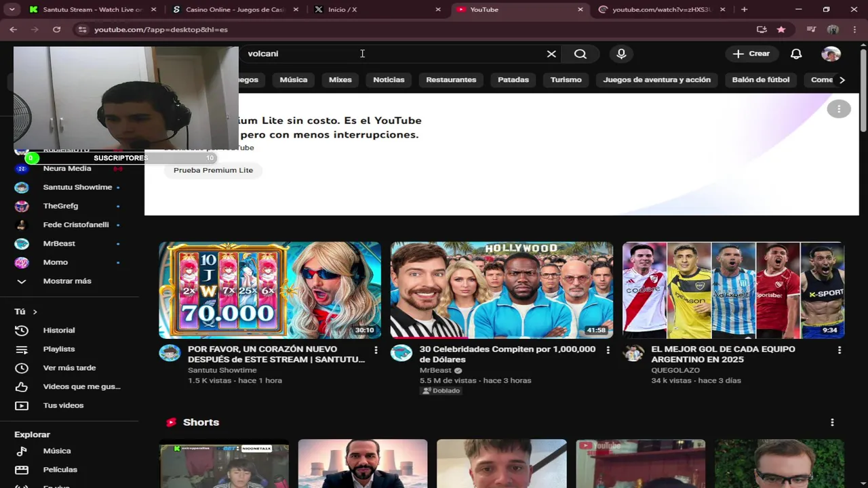Reload the current page
868x488 pixels.
tap(56, 30)
